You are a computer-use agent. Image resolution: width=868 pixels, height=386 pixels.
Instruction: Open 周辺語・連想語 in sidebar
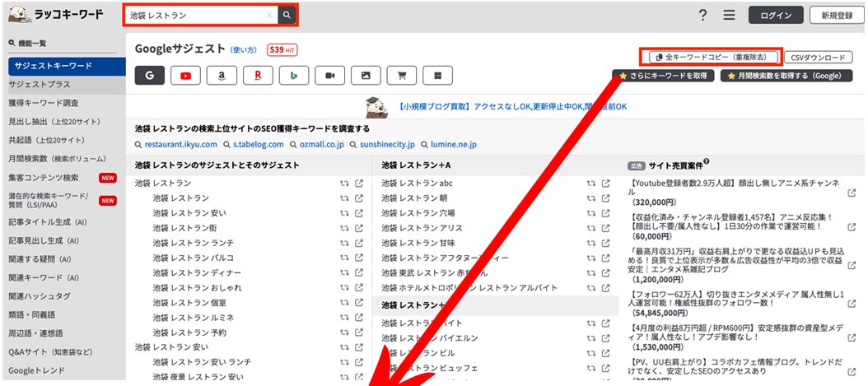(35, 333)
